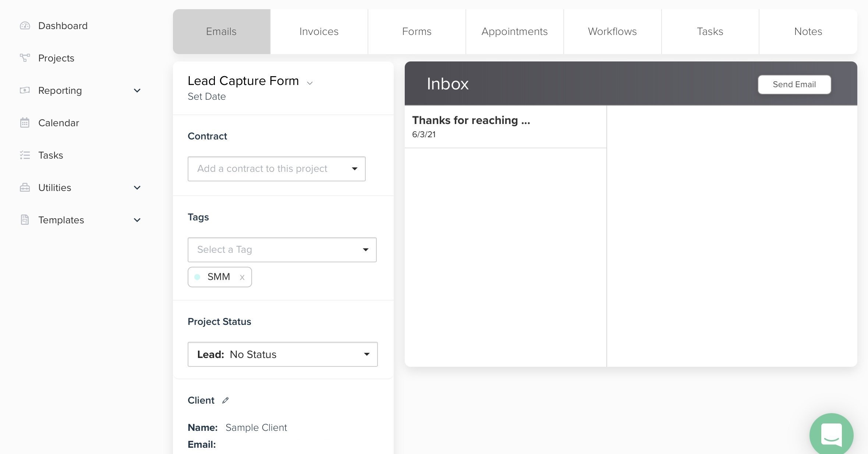Edit client using the pencil icon
The height and width of the screenshot is (454, 868).
[225, 400]
